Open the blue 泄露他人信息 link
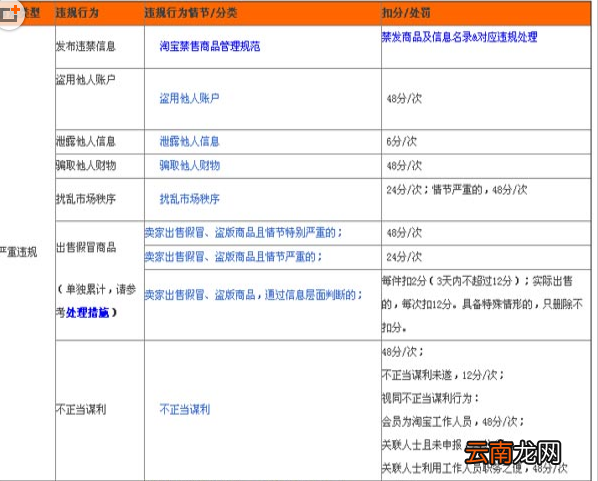This screenshot has width=598, height=481. [190, 142]
